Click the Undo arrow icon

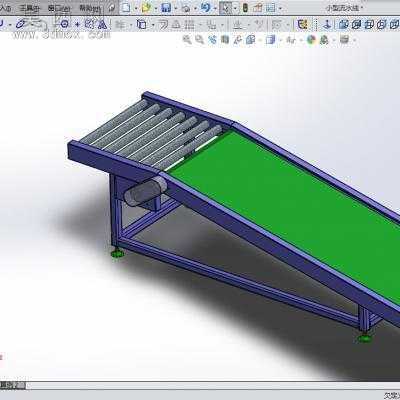pyautogui.click(x=206, y=7)
